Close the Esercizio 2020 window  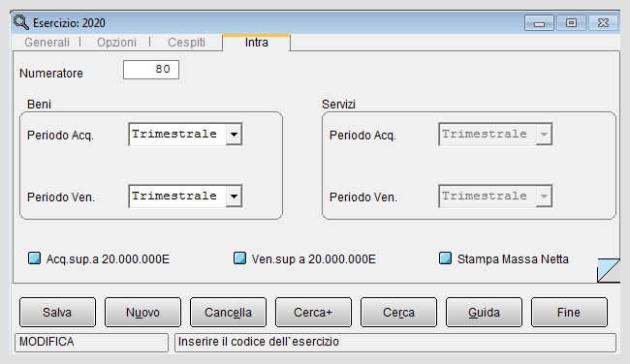(x=603, y=23)
